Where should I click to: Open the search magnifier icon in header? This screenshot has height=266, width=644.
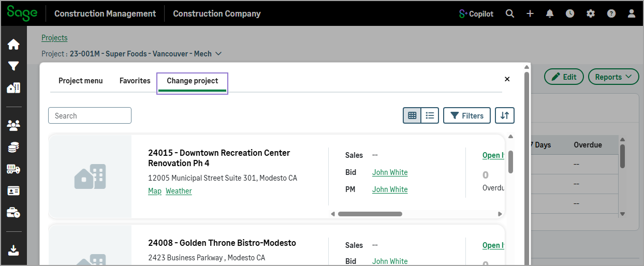[510, 14]
